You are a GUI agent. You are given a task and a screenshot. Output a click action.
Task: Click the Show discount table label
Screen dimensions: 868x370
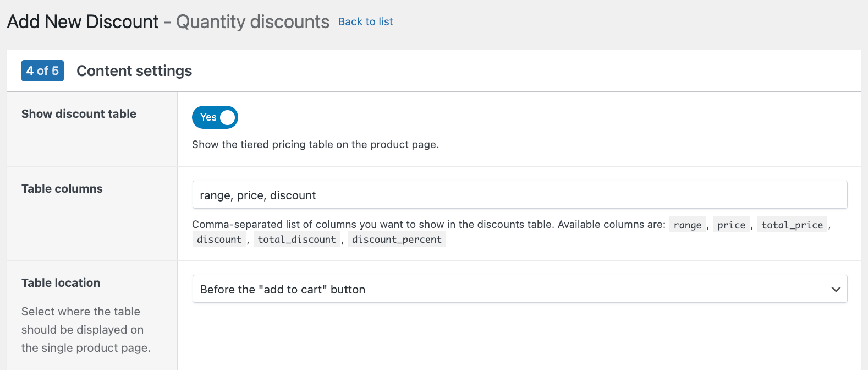coord(79,114)
